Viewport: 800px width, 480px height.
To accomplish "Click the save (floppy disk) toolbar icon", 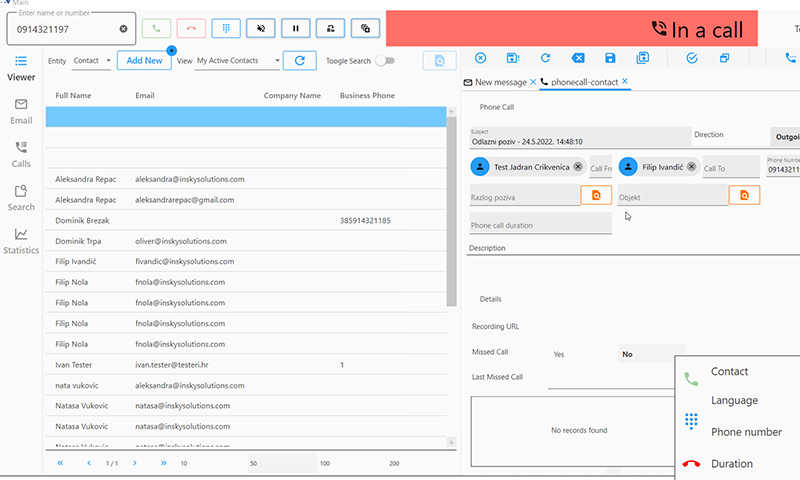I will tap(610, 59).
